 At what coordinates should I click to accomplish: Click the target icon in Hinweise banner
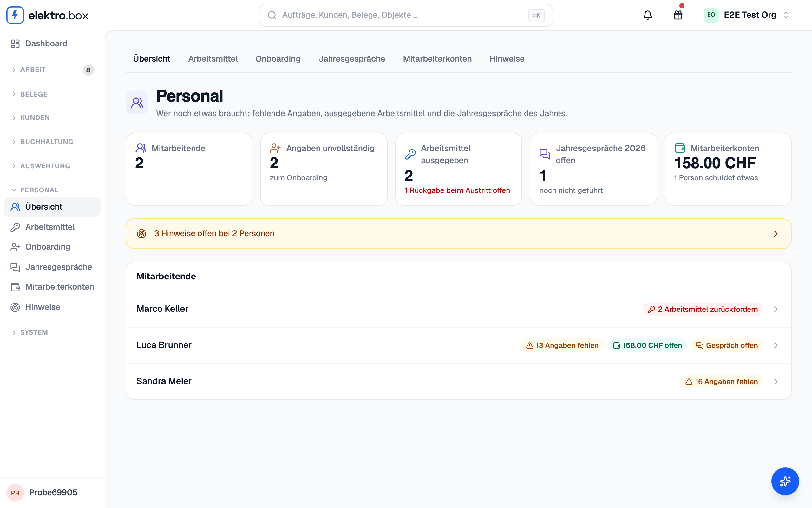(x=141, y=233)
